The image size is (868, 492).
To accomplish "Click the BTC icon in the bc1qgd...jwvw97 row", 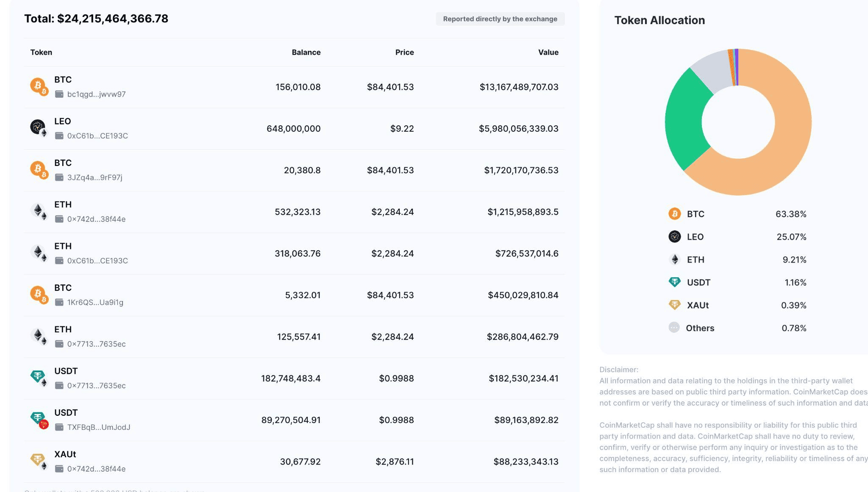I will pyautogui.click(x=38, y=86).
